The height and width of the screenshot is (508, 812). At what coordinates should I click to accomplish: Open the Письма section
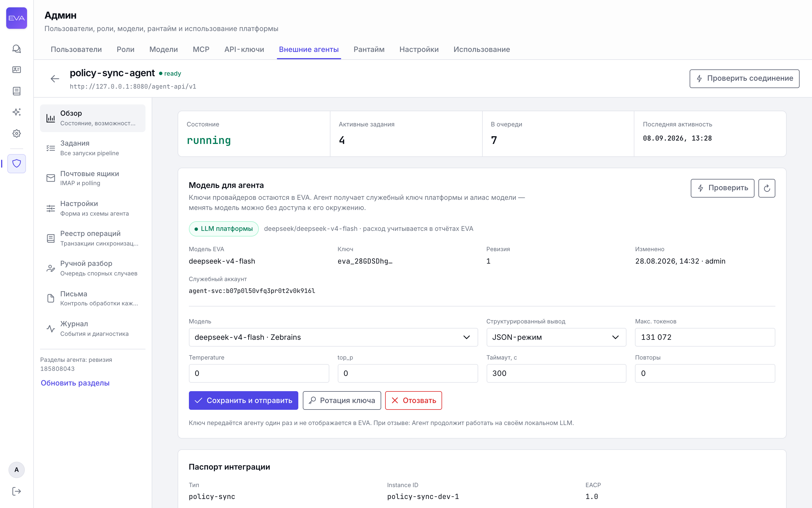pyautogui.click(x=92, y=298)
